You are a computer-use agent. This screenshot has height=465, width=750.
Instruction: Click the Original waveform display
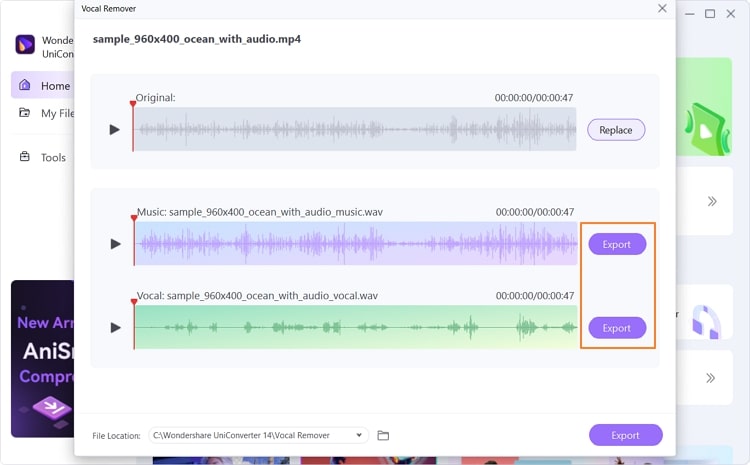coord(355,129)
